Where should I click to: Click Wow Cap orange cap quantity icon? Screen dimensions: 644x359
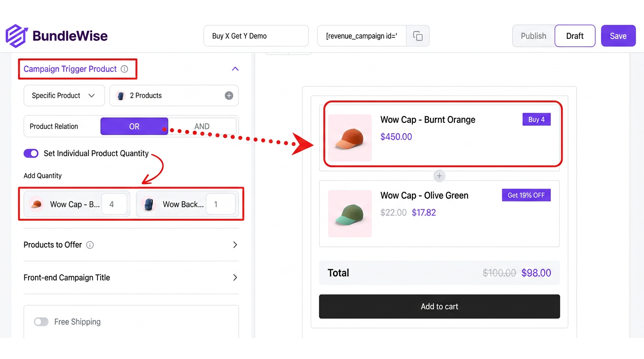click(36, 204)
